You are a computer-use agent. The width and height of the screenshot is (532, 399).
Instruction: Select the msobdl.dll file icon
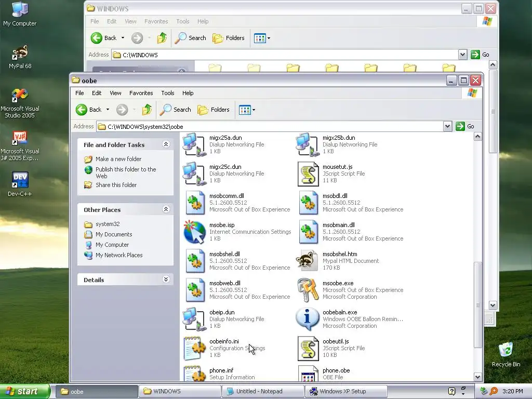pyautogui.click(x=309, y=203)
